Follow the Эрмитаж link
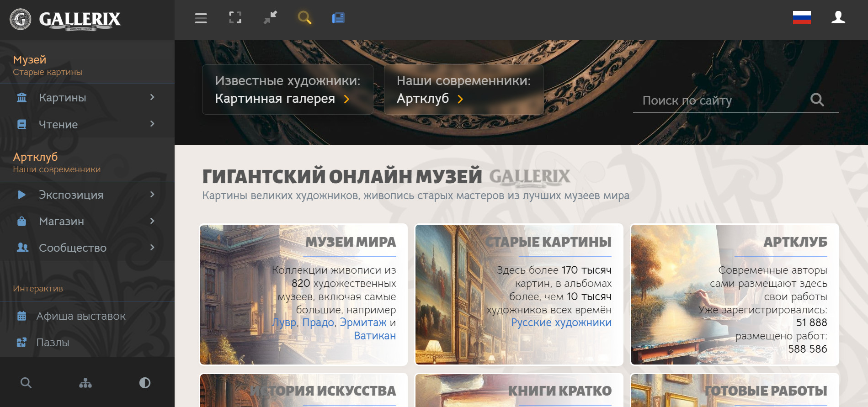 point(363,322)
